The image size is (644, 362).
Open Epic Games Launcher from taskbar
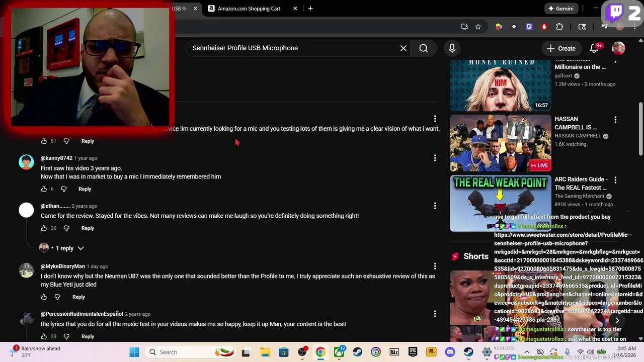[413, 352]
